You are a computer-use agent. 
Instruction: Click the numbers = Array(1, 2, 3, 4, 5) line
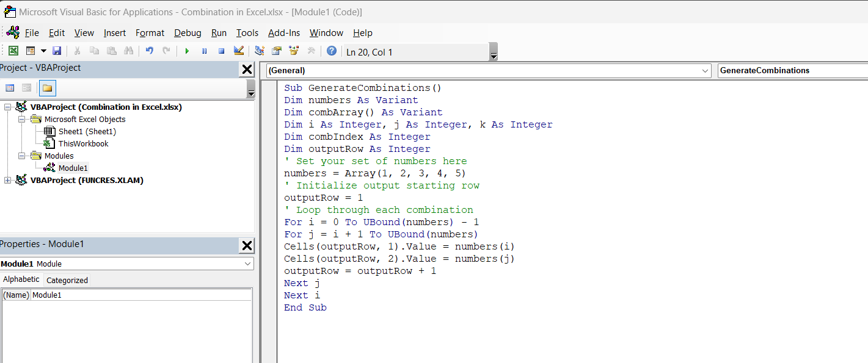pos(375,173)
